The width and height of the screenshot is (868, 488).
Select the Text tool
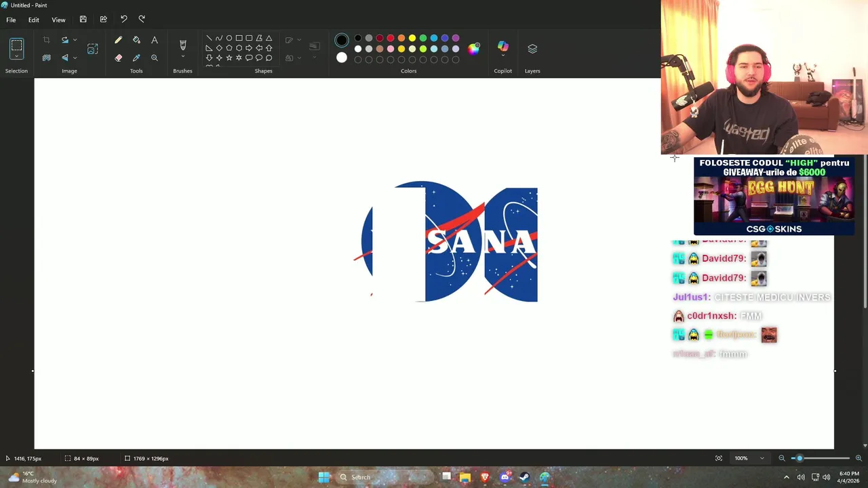coord(155,41)
